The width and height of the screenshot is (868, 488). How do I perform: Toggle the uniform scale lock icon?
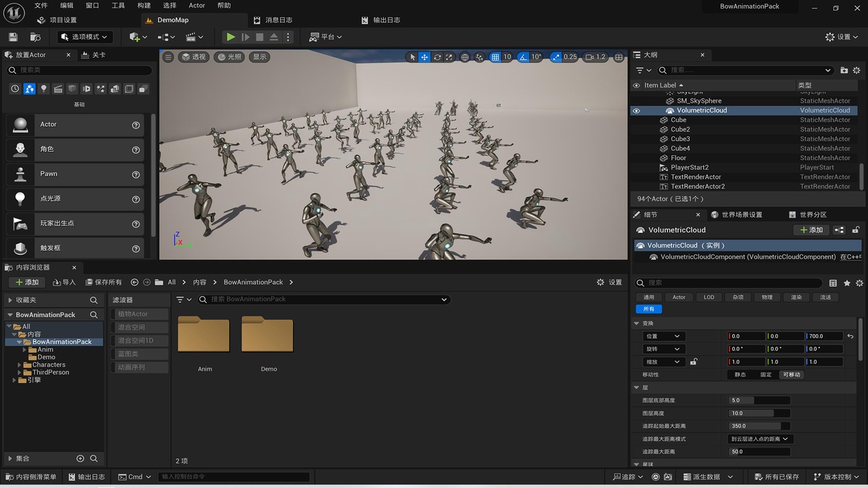pos(694,362)
